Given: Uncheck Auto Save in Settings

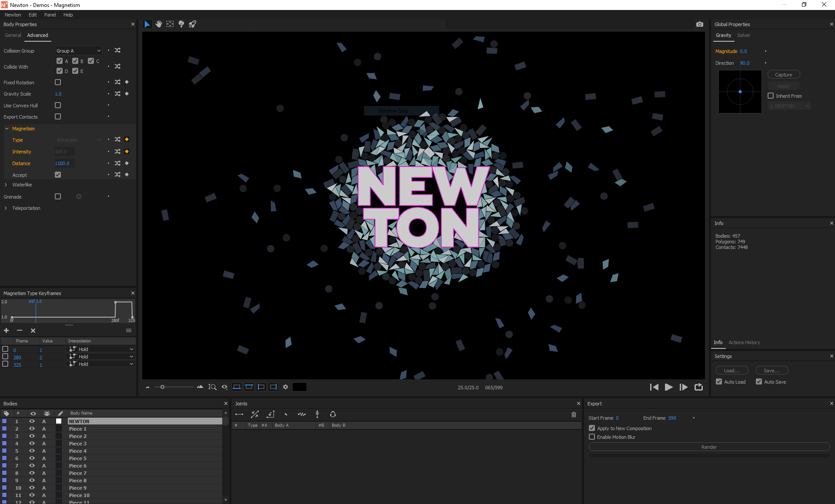Looking at the screenshot, I should pos(759,381).
